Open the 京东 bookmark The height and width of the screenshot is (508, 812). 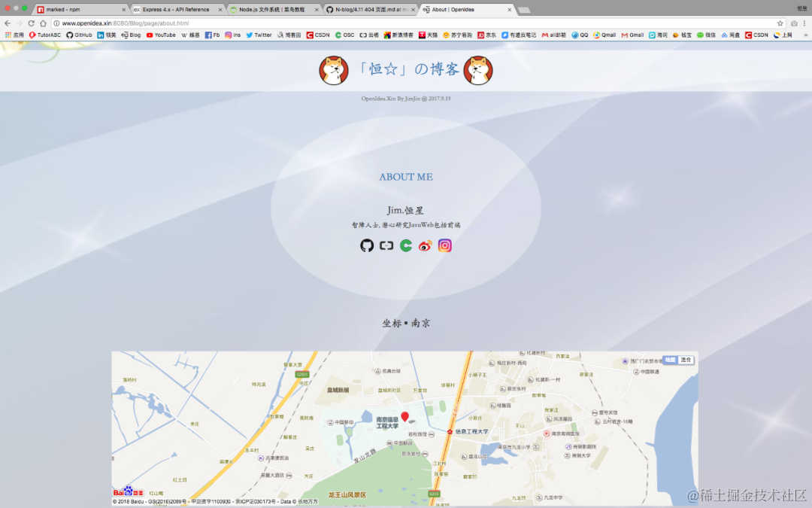click(x=486, y=35)
